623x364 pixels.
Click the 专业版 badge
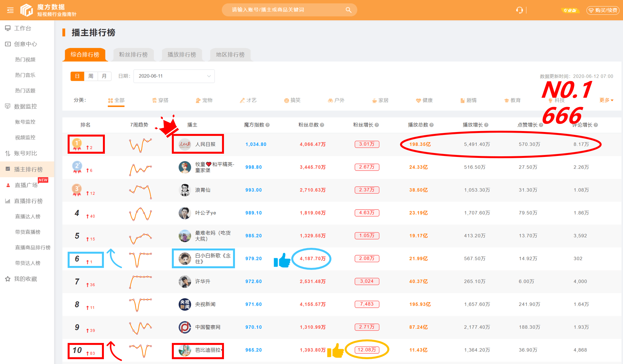coord(570,10)
